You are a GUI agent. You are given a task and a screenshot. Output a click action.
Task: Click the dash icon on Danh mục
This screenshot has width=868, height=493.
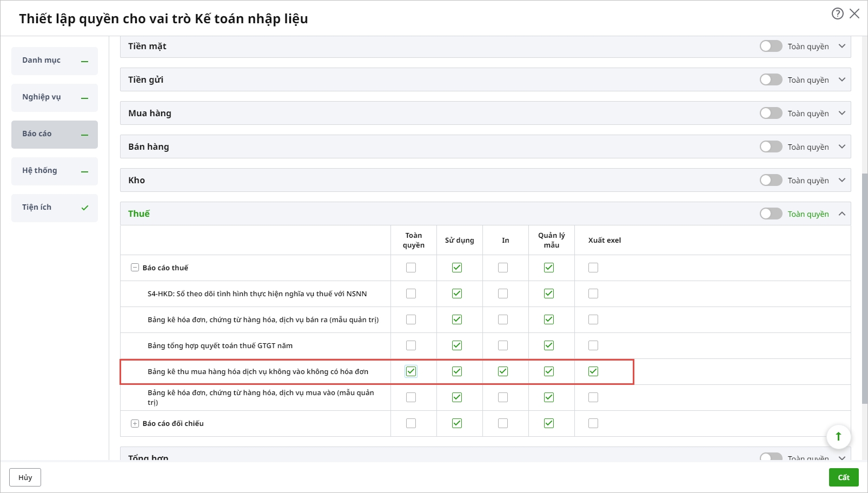[x=84, y=61]
